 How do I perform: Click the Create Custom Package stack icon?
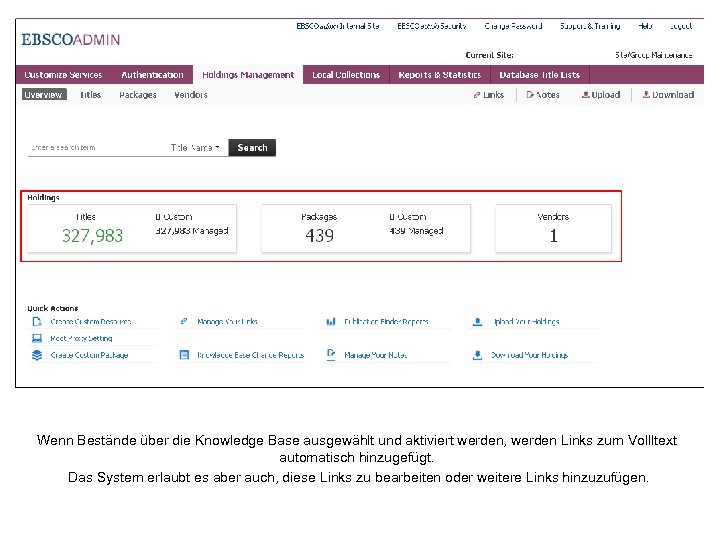coord(37,355)
